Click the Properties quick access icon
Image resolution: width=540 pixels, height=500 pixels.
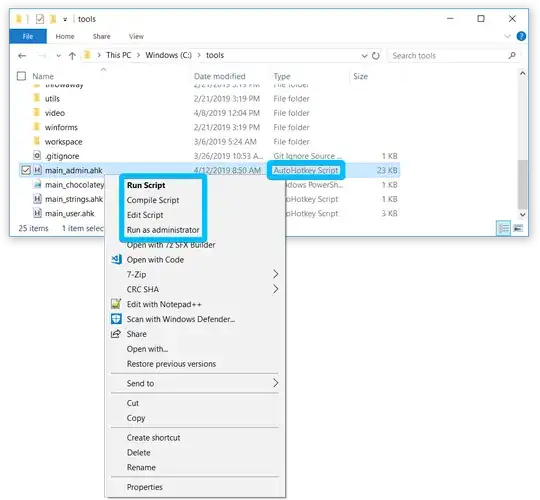pos(40,19)
